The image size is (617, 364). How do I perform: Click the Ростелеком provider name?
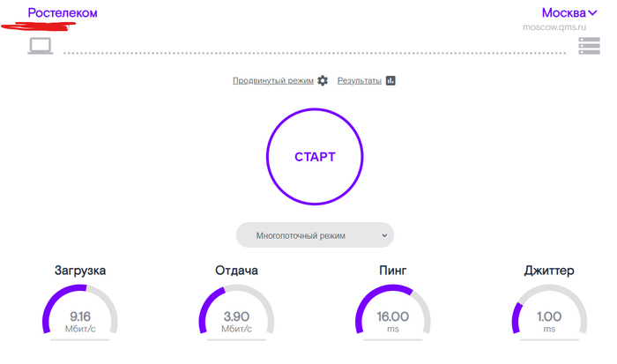pyautogui.click(x=63, y=13)
